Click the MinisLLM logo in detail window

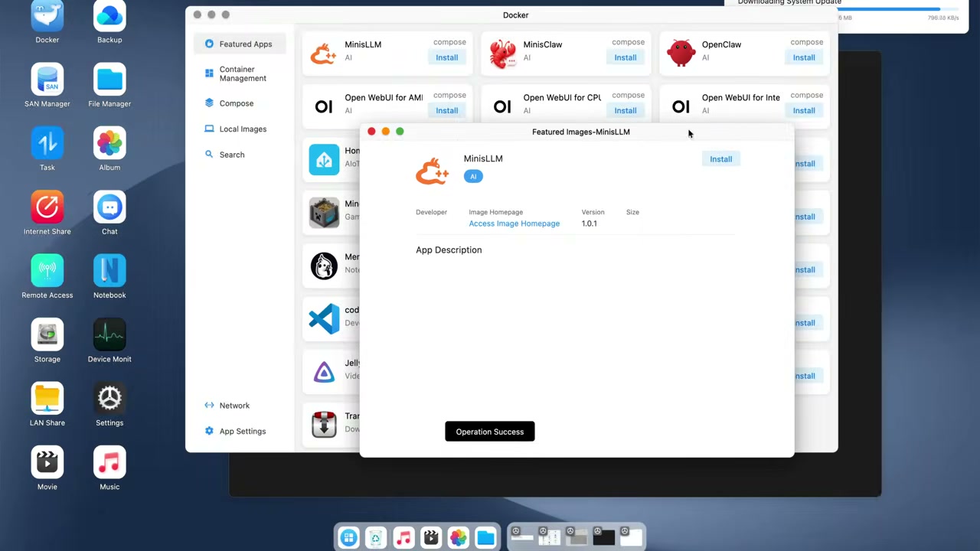click(x=432, y=171)
